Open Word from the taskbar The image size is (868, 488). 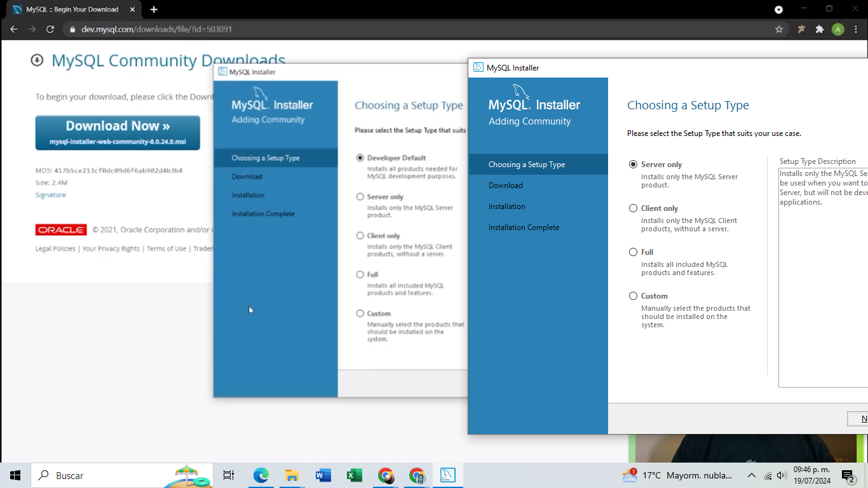tap(323, 475)
